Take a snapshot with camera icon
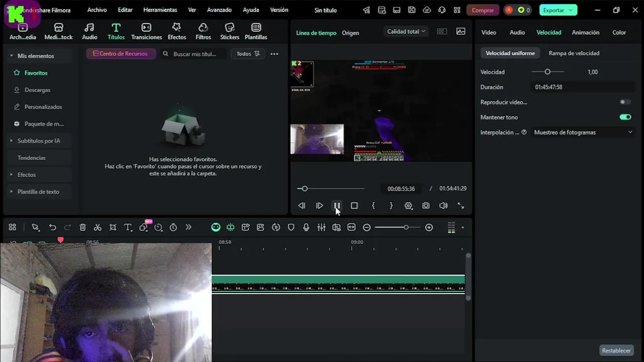The width and height of the screenshot is (644, 362). (x=426, y=206)
